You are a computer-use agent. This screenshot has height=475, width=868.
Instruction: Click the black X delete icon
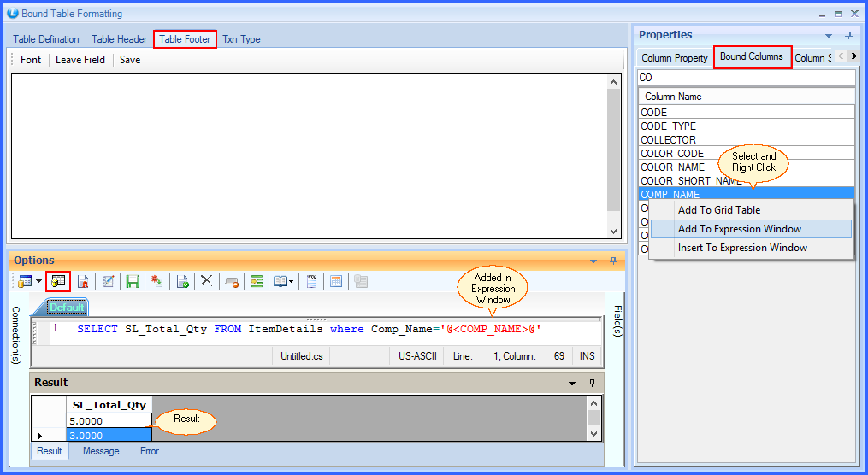(206, 281)
